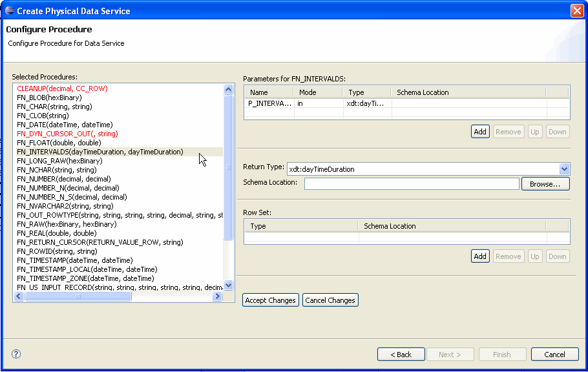Click Schema Location header in Parameters table
The image size is (588, 372).
coord(468,92)
